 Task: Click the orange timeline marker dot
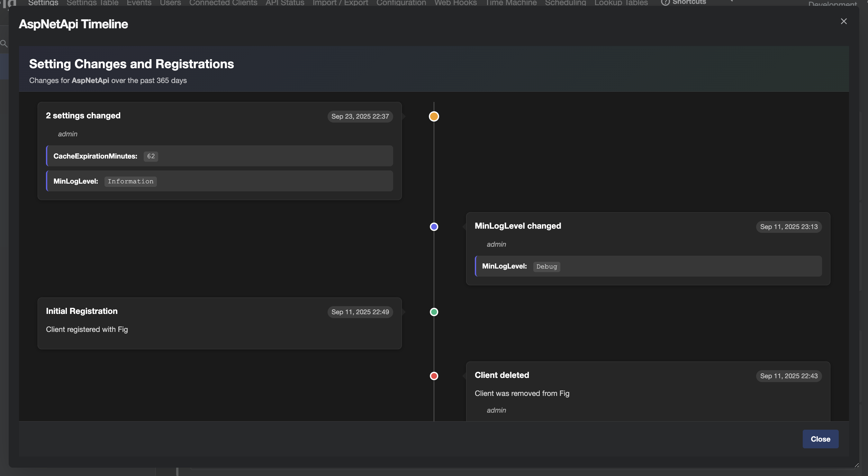(x=434, y=116)
